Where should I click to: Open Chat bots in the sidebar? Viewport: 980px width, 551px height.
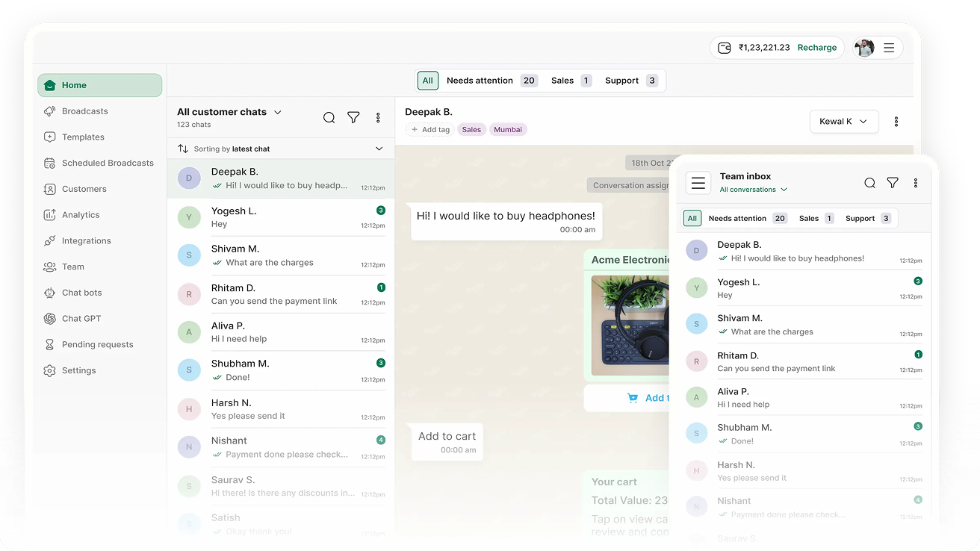click(81, 293)
